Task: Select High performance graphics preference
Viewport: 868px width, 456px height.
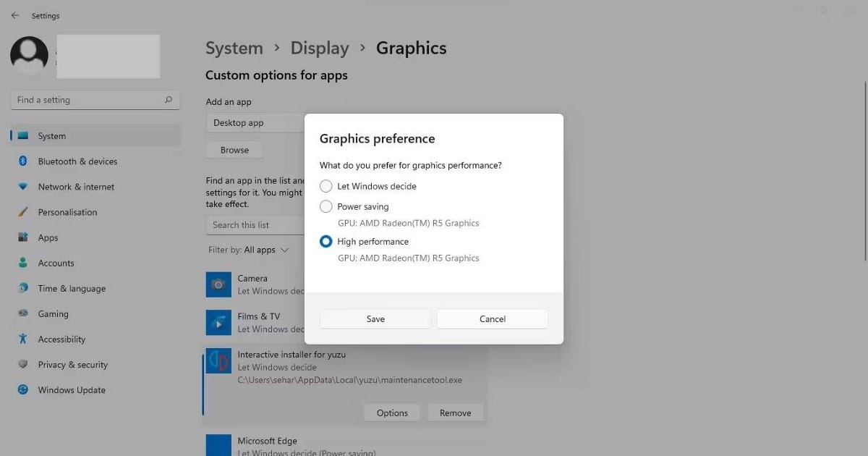Action: click(x=325, y=241)
